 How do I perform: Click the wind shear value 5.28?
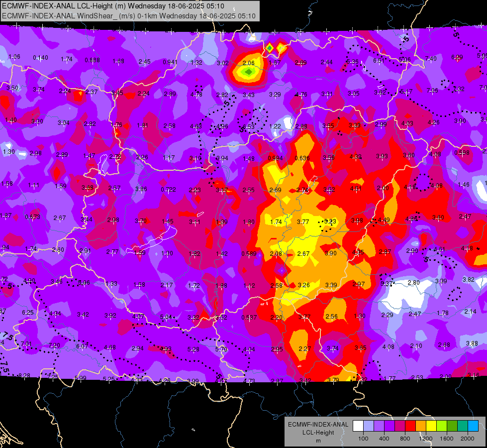coord(193,349)
